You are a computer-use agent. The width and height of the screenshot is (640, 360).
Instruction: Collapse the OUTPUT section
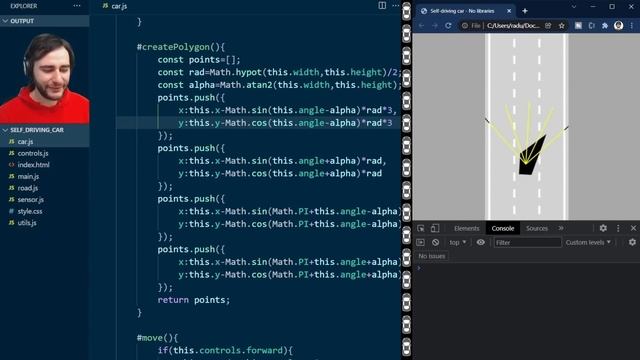44,21
